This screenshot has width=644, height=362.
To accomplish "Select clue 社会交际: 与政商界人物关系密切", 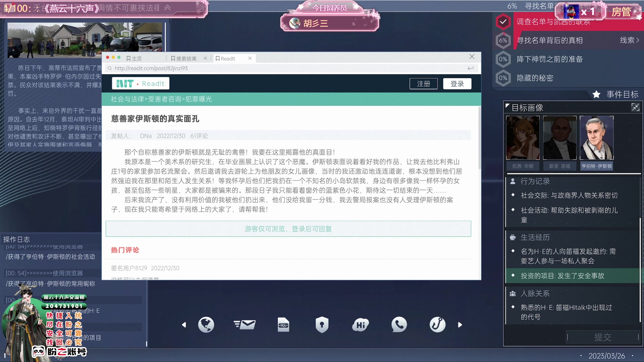I will pos(569,195).
